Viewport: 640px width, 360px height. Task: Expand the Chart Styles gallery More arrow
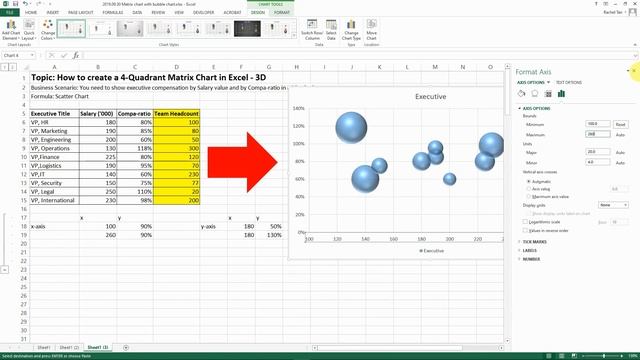pyautogui.click(x=294, y=36)
